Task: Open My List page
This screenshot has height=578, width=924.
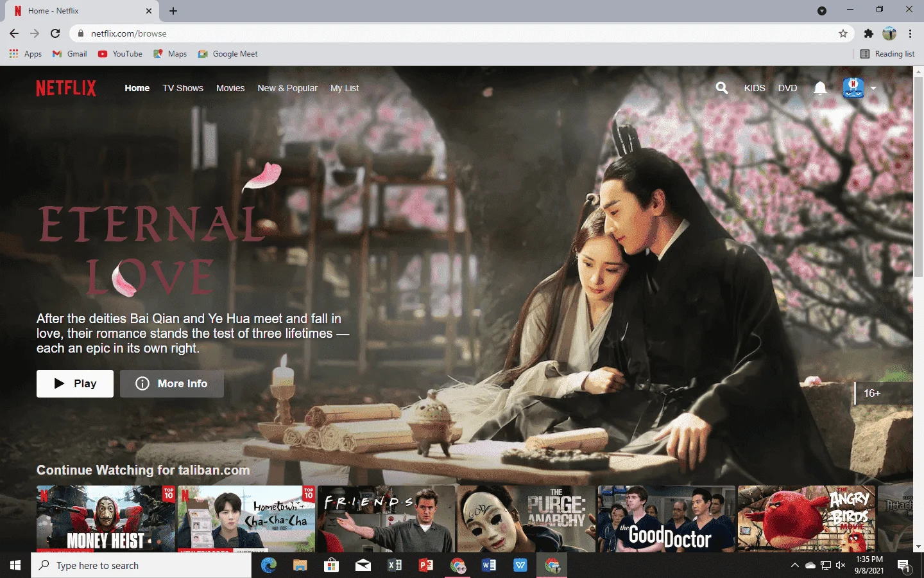Action: (345, 88)
